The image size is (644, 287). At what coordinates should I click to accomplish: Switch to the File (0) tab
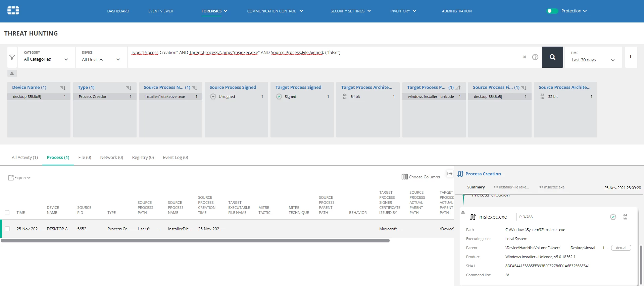(85, 157)
